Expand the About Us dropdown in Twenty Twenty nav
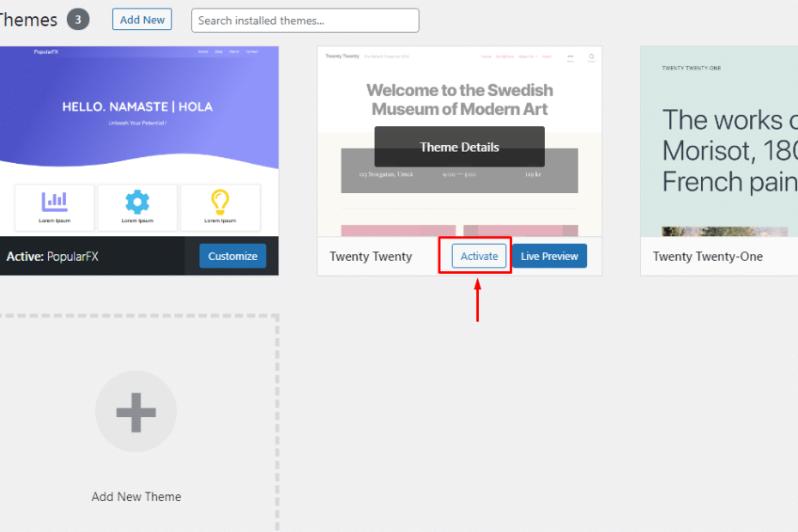 tap(527, 56)
